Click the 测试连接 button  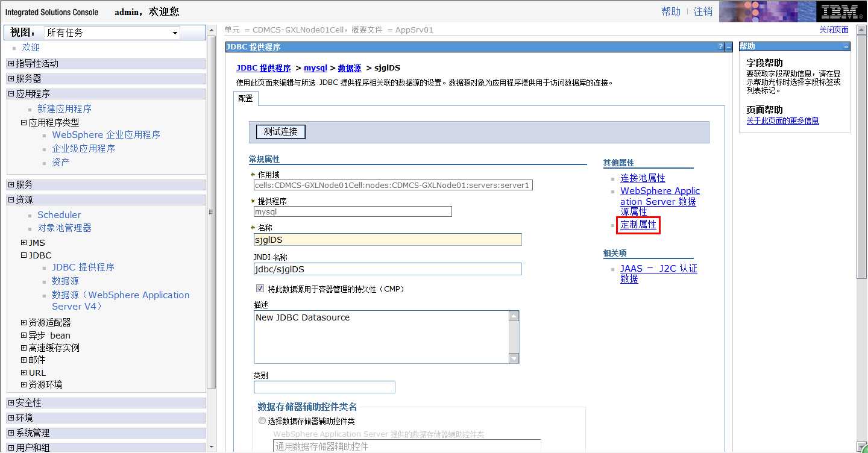(281, 131)
